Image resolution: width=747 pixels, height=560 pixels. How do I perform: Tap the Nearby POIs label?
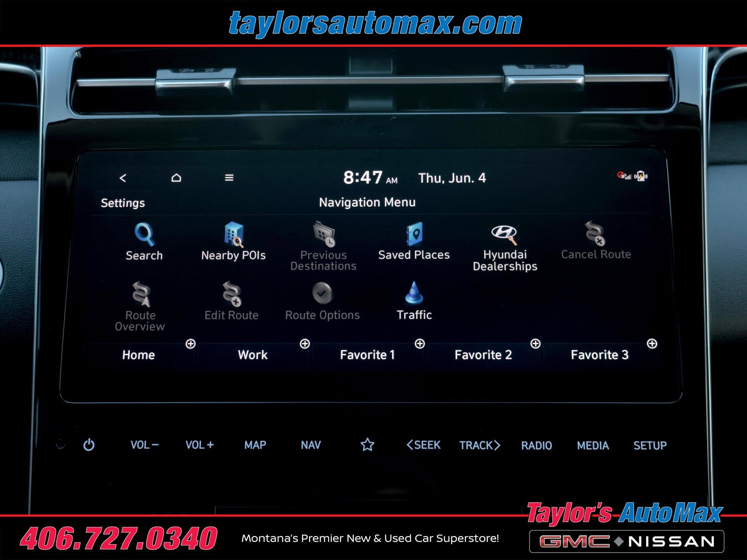click(234, 255)
